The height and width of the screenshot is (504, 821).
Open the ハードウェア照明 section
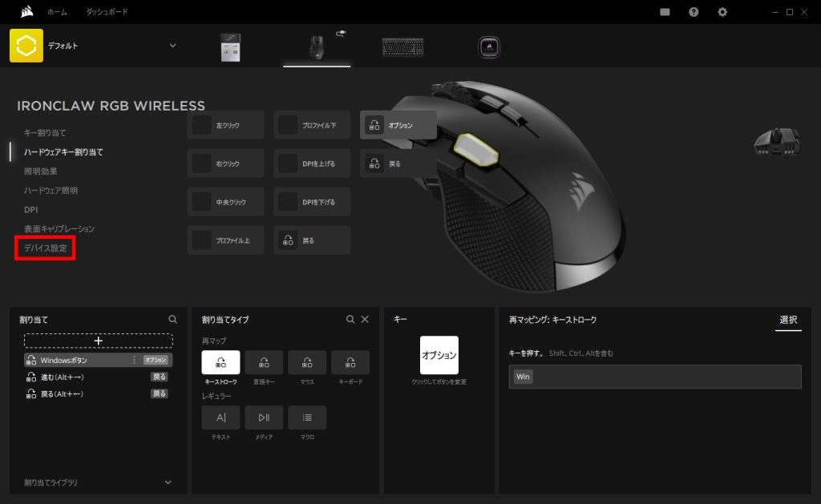click(x=51, y=191)
